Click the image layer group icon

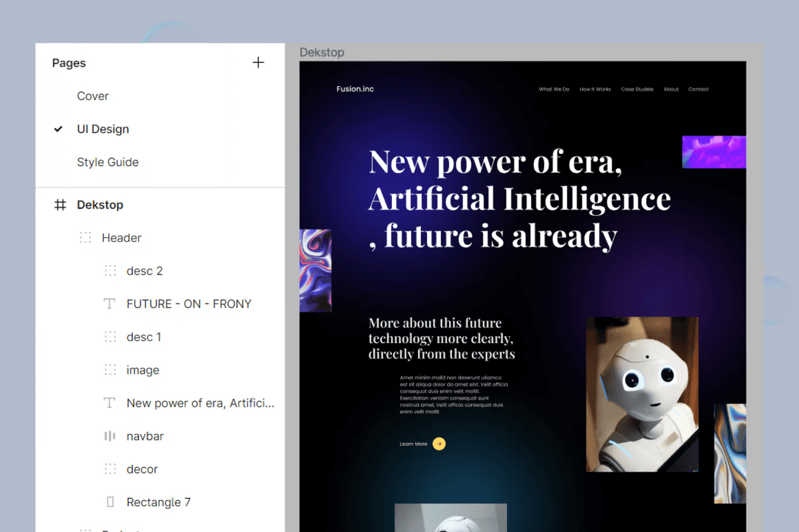pyautogui.click(x=110, y=370)
